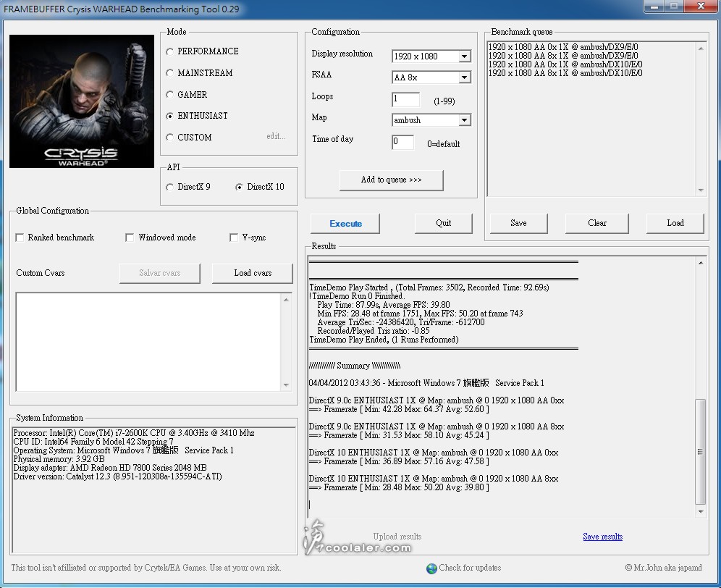The height and width of the screenshot is (588, 721).
Task: Select queue entry AA 8x ambush/DX9/E/0
Action: [x=562, y=56]
